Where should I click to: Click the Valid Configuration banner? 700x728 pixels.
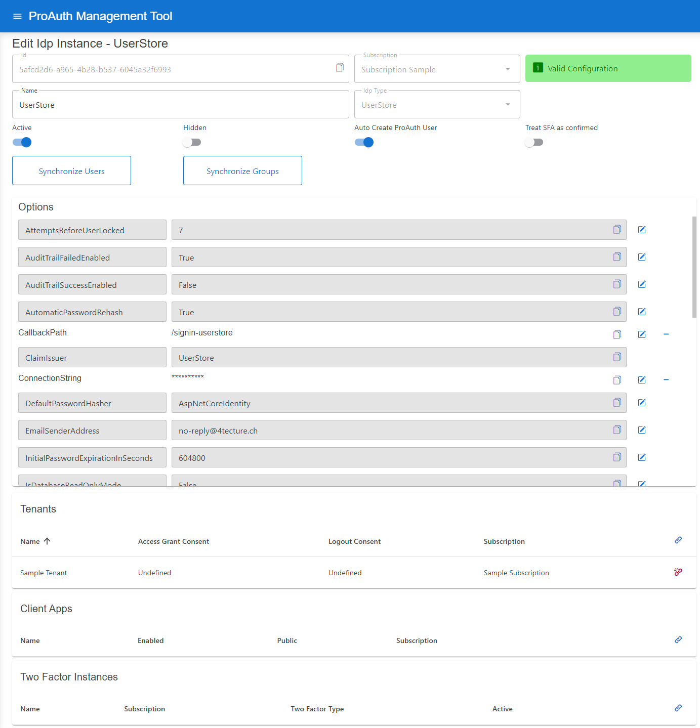[608, 68]
